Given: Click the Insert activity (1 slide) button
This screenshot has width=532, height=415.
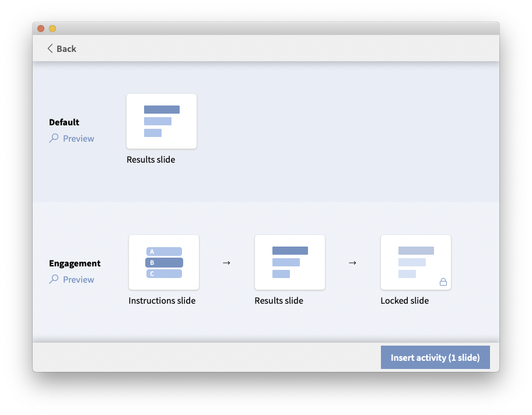Looking at the screenshot, I should (x=435, y=357).
